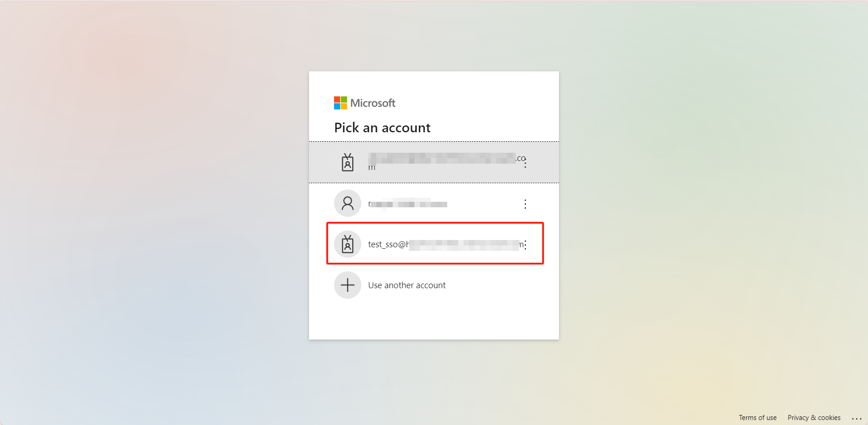
Task: Click the wrapped "m" under the first account's email
Action: point(372,168)
